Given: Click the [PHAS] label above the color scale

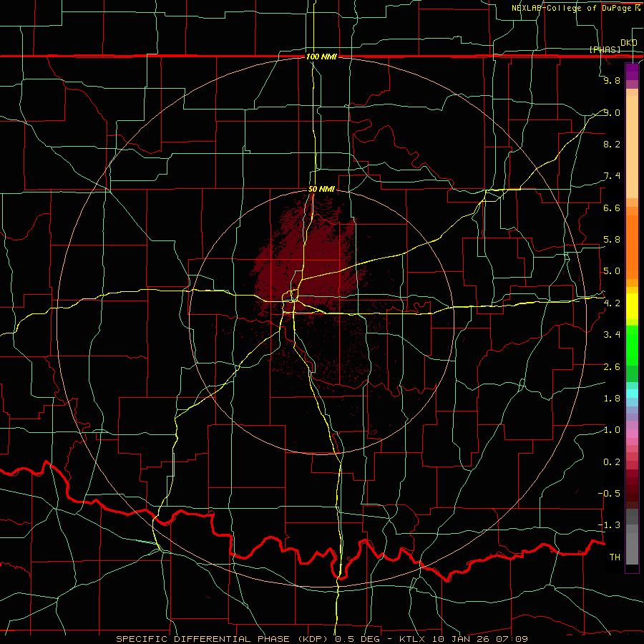Looking at the screenshot, I should (x=605, y=49).
